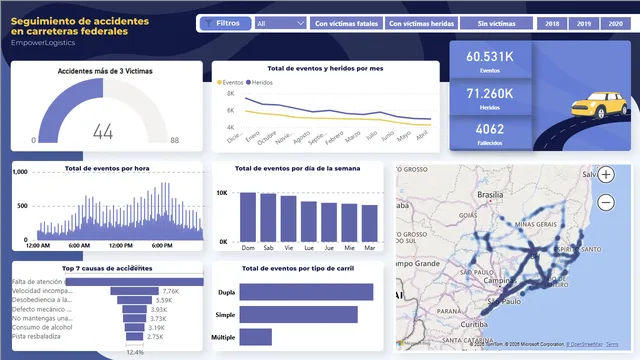
Task: Select the 2019 year filter
Action: 584,23
